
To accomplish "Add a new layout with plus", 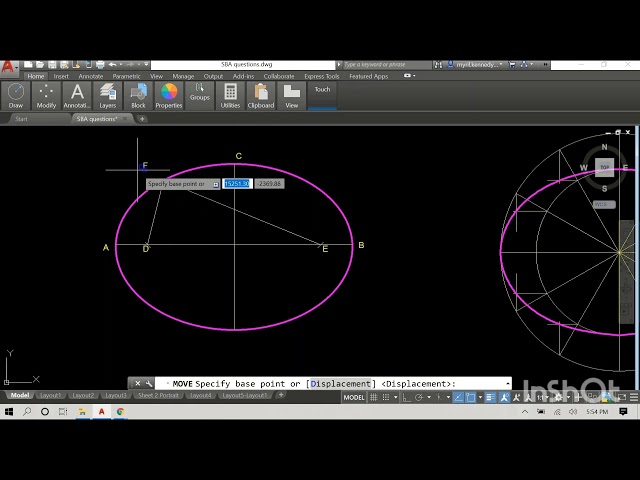I will pyautogui.click(x=281, y=395).
